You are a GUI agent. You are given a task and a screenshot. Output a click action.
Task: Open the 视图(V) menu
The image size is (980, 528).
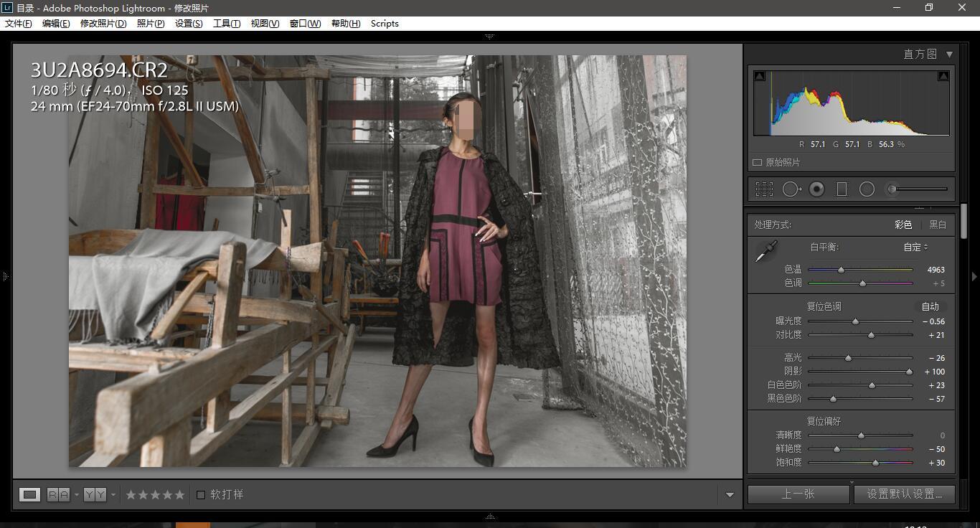pyautogui.click(x=265, y=23)
